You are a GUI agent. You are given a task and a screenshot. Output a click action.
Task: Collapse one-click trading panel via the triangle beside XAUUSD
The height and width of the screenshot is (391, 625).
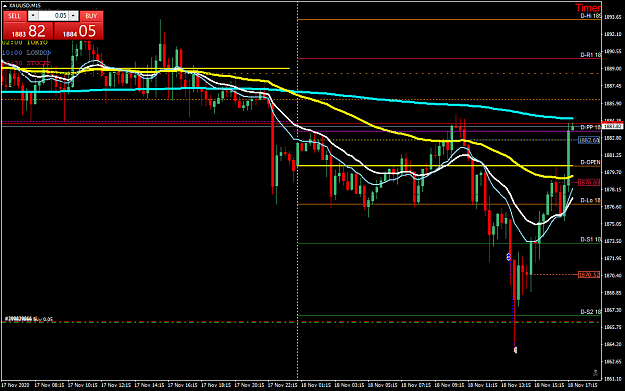pos(4,6)
